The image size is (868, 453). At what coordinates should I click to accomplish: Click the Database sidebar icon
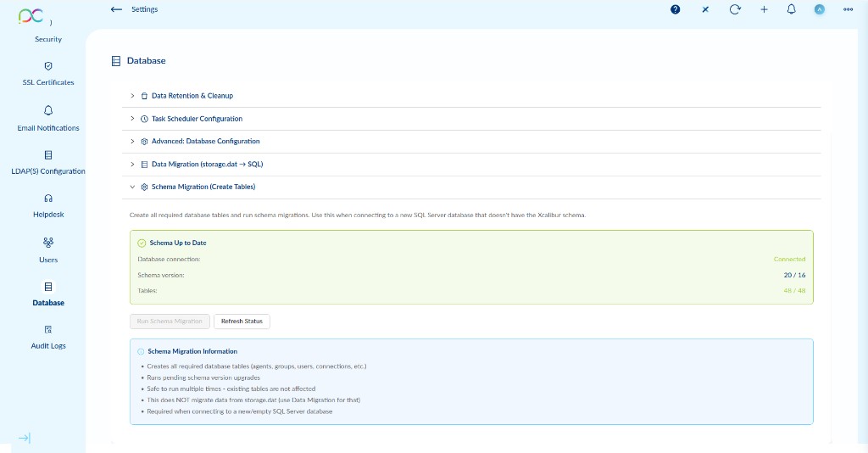tap(48, 287)
